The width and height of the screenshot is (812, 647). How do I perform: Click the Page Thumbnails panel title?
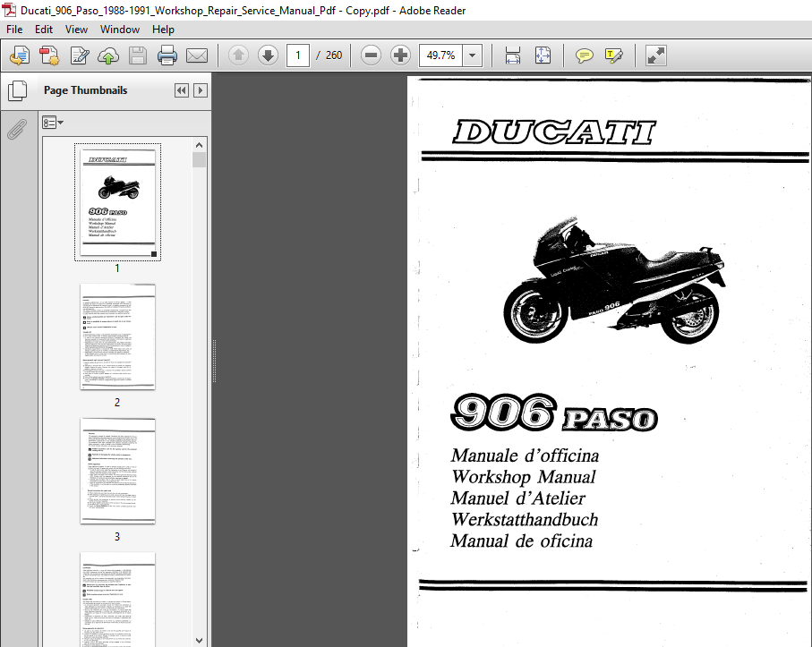[85, 90]
